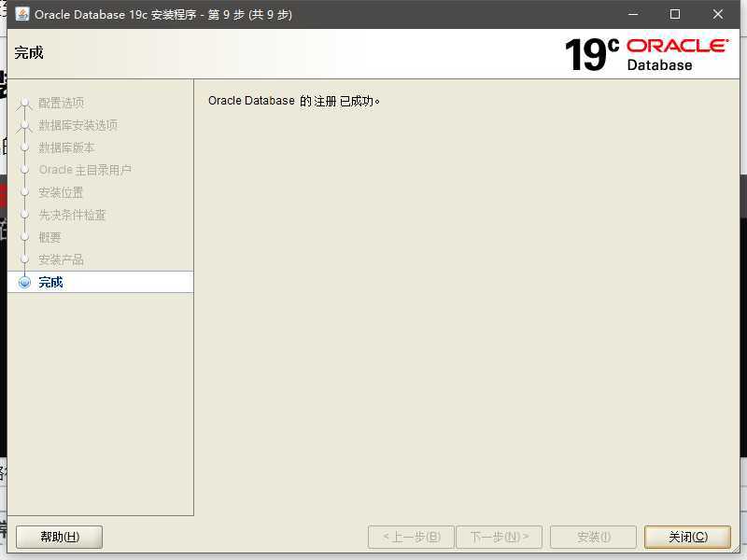The image size is (747, 560).
Task: Open help via 帮助(H) button
Action: point(60,538)
